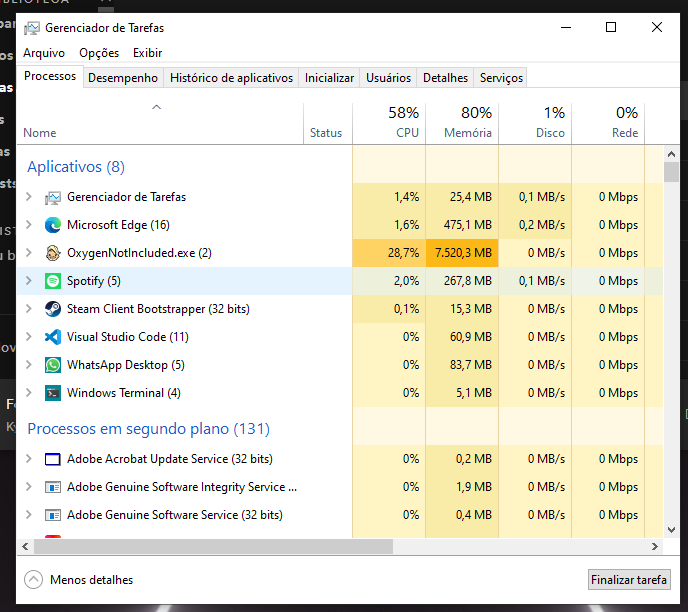
Task: Click the Task Manager title bar icon
Action: click(x=32, y=28)
